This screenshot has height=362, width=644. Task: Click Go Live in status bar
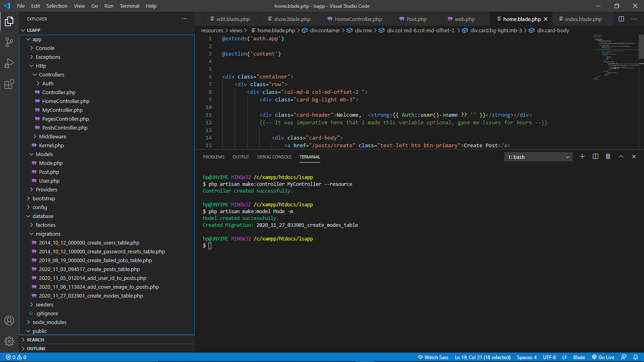coord(603,357)
